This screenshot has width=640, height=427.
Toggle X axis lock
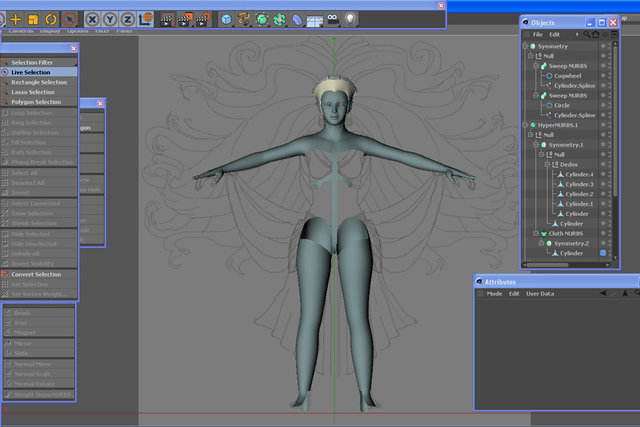pos(93,19)
